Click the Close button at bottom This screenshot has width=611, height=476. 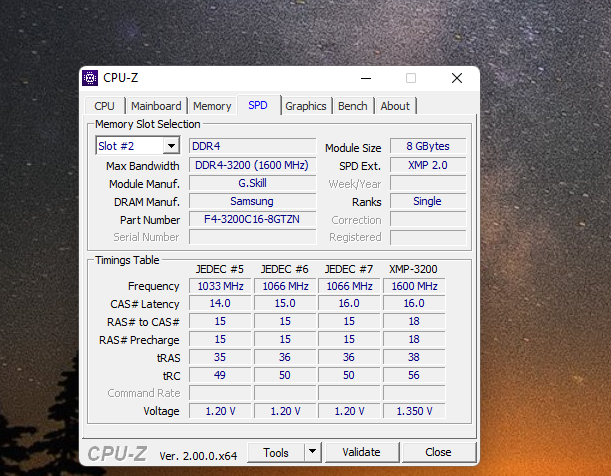(x=438, y=452)
